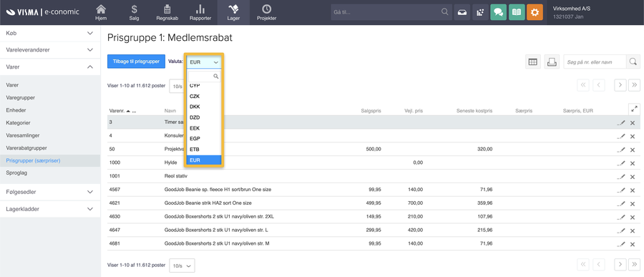
Task: Open the Valuta EUR dropdown
Action: point(204,62)
